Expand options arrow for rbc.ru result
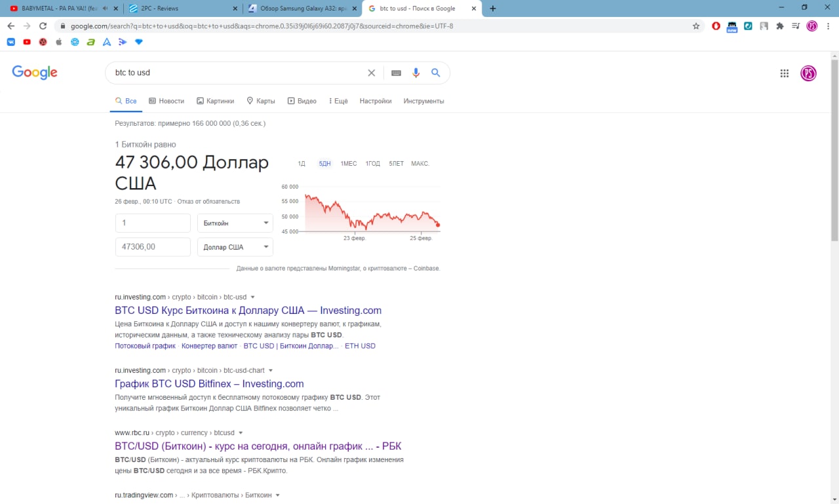The image size is (839, 504). (241, 433)
